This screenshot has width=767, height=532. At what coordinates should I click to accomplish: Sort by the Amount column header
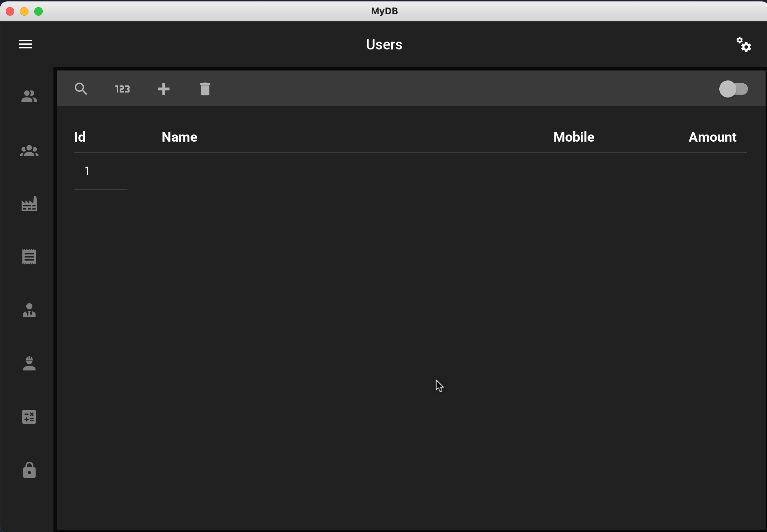tap(712, 137)
